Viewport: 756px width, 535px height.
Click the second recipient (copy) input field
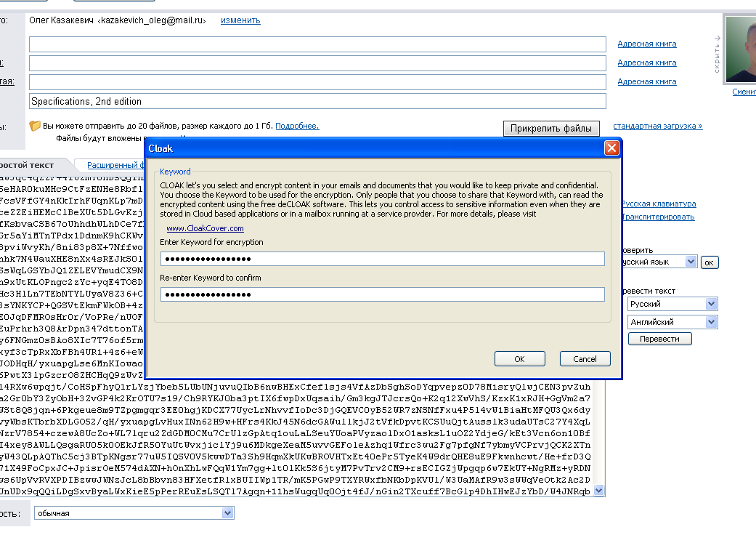click(x=317, y=63)
